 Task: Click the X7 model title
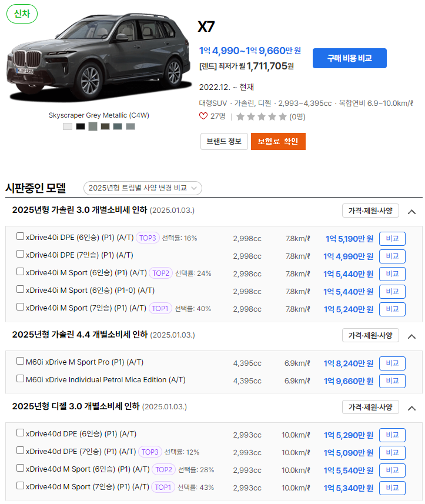(206, 26)
